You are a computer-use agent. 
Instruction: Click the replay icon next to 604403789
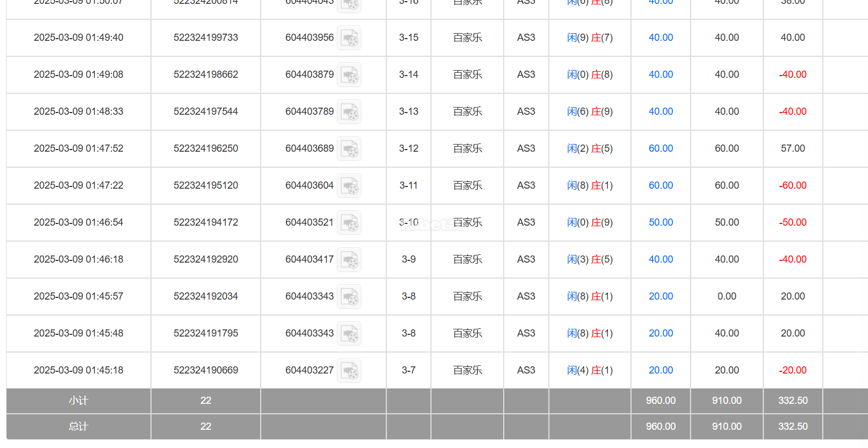349,112
